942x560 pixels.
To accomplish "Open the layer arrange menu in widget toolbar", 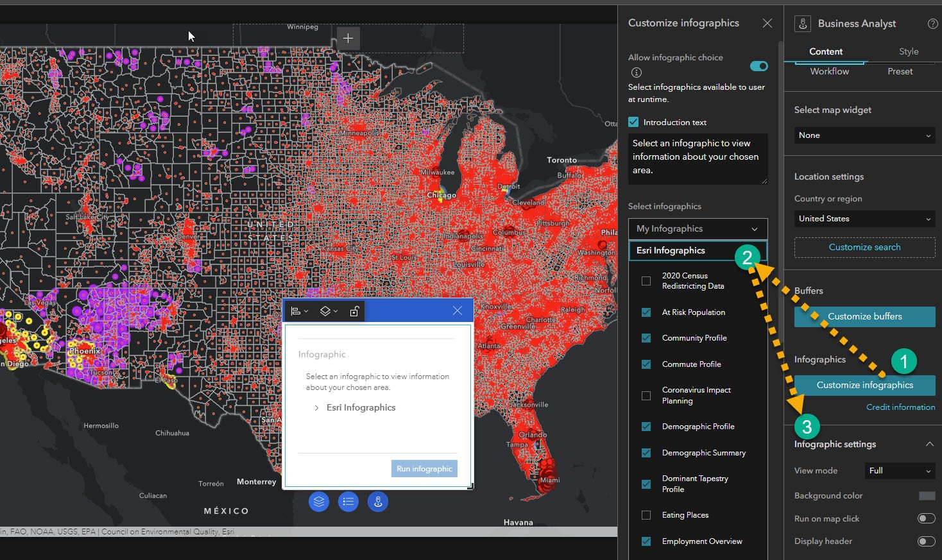I will pos(329,311).
